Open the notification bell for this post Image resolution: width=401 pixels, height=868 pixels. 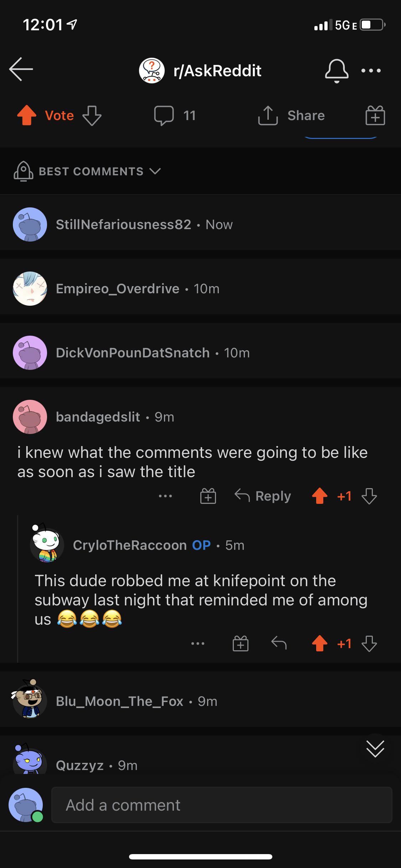336,71
